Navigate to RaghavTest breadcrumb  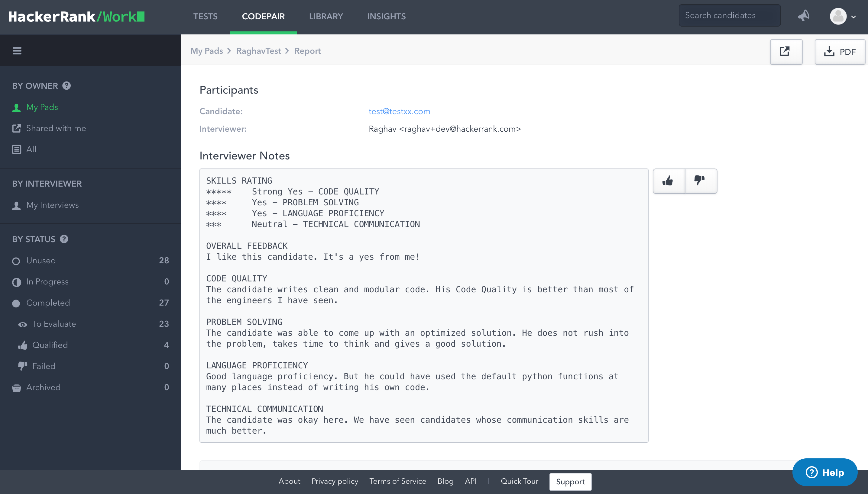(258, 51)
